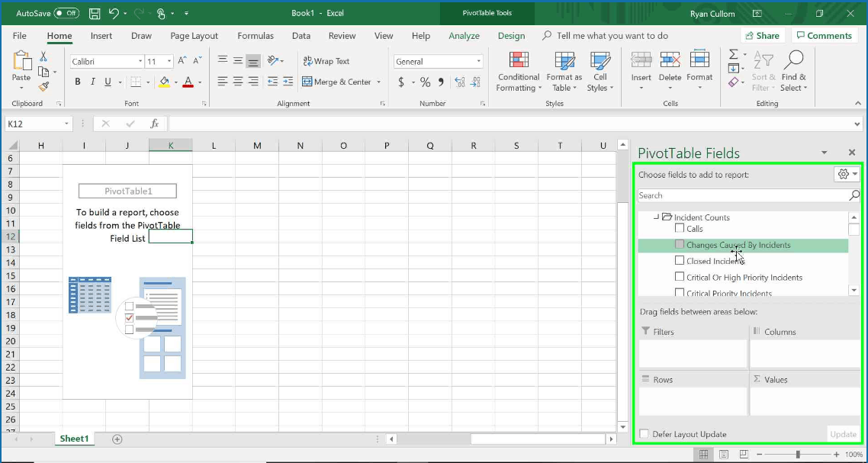Click Bottom Align icon
This screenshot has width=868, height=463.
click(253, 61)
